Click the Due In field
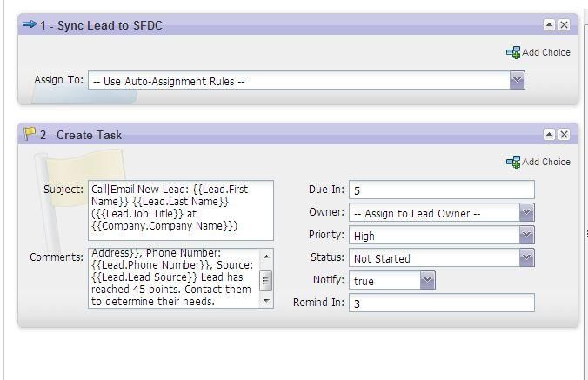Viewport: 588px width, 380px height. click(x=441, y=190)
